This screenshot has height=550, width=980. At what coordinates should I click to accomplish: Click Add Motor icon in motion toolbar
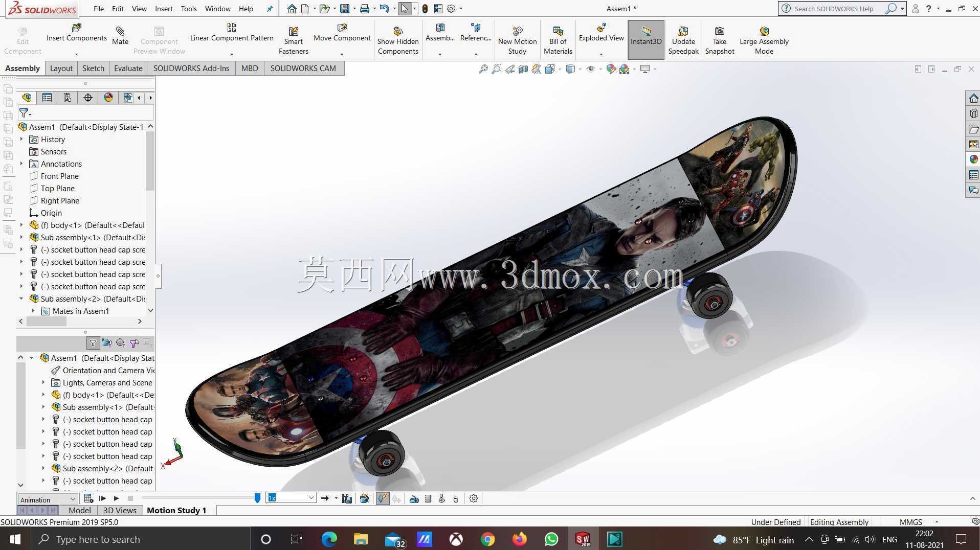click(x=414, y=498)
